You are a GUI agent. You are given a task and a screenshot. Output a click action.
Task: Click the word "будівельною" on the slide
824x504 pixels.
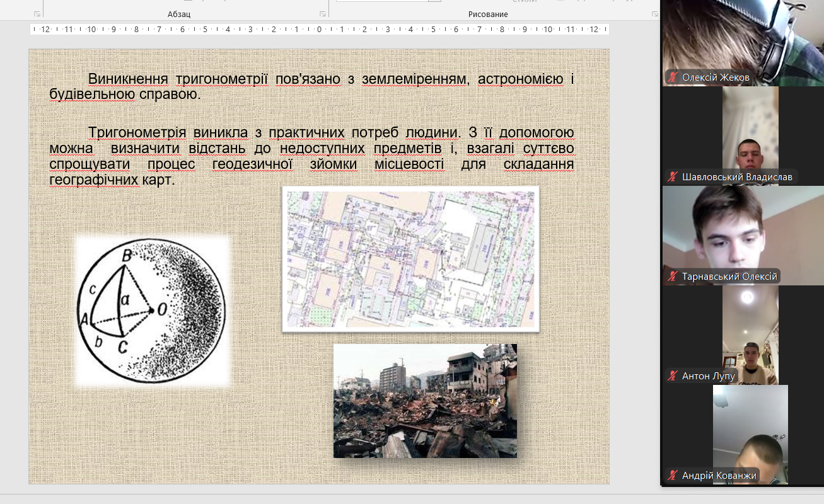pyautogui.click(x=92, y=94)
